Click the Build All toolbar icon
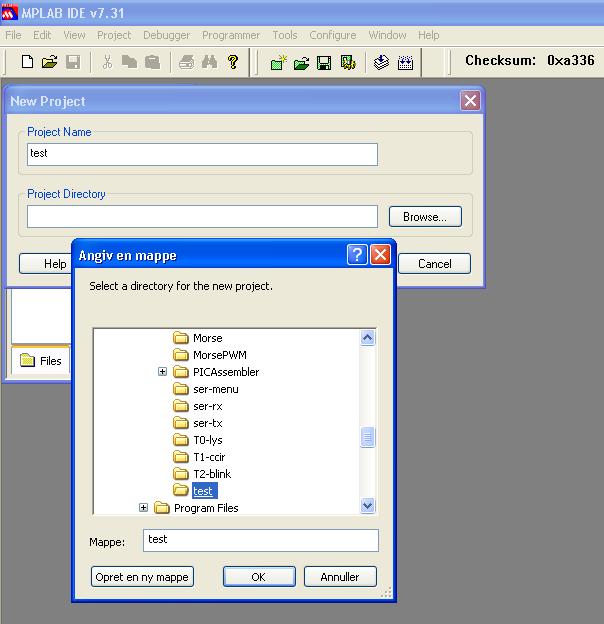 tap(405, 62)
